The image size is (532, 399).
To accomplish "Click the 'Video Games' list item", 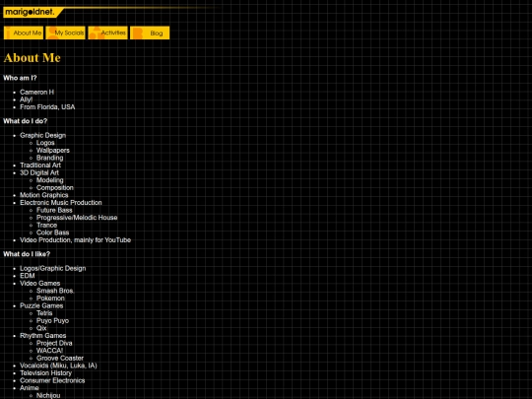I will pyautogui.click(x=39, y=284).
